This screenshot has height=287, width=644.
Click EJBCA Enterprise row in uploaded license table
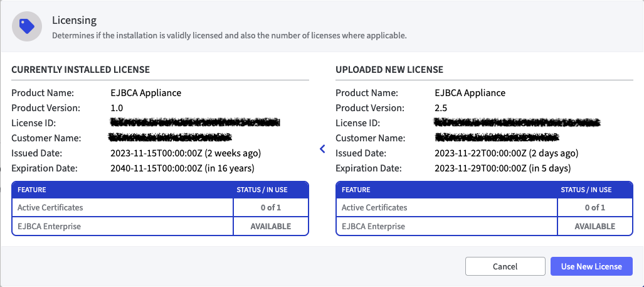click(x=373, y=226)
